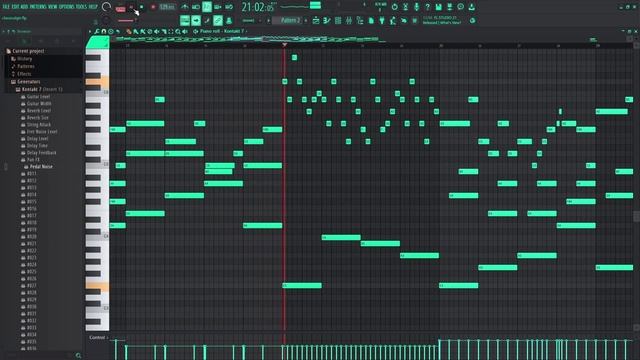This screenshot has width=640, height=360.
Task: Select History in the browser
Action: 25,58
